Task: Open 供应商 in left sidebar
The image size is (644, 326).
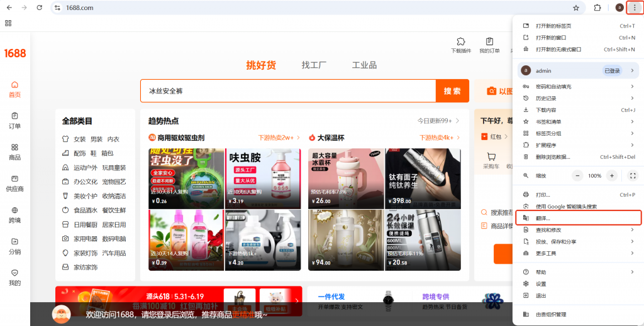Action: coord(15,183)
